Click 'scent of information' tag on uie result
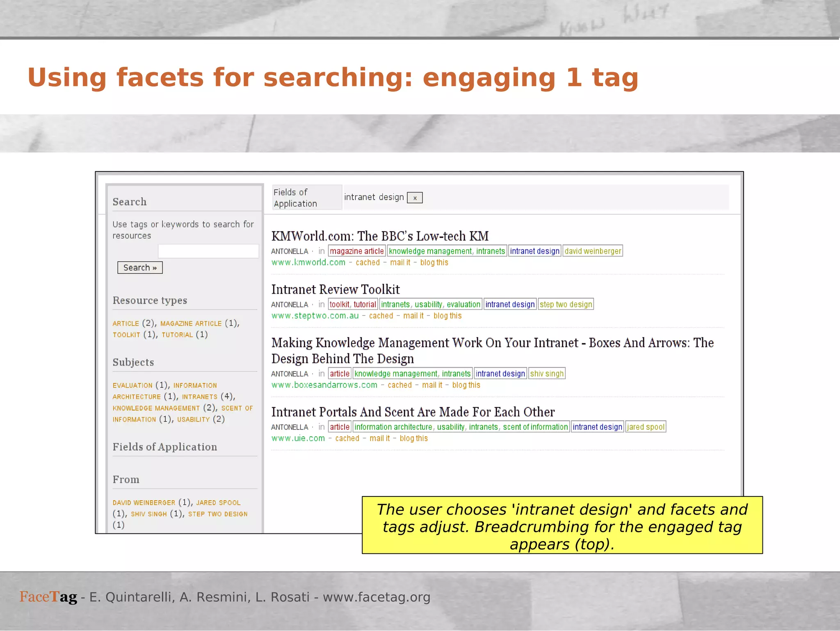 [535, 427]
